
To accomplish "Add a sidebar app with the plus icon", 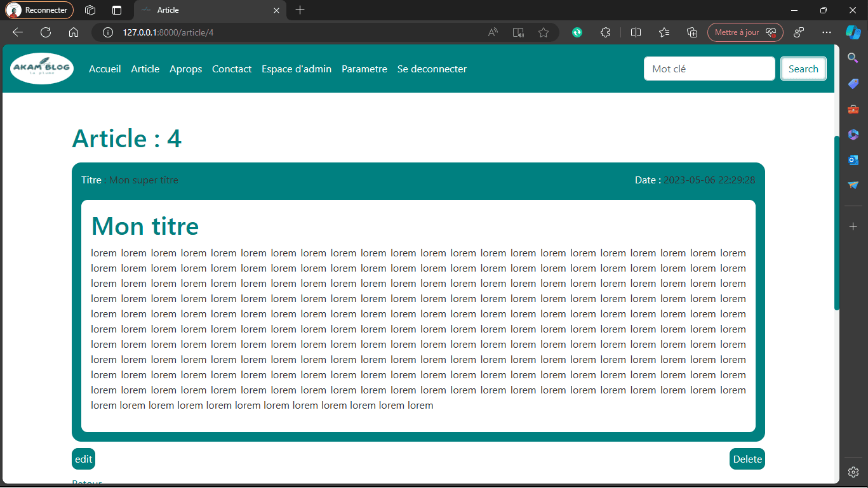I will point(853,227).
